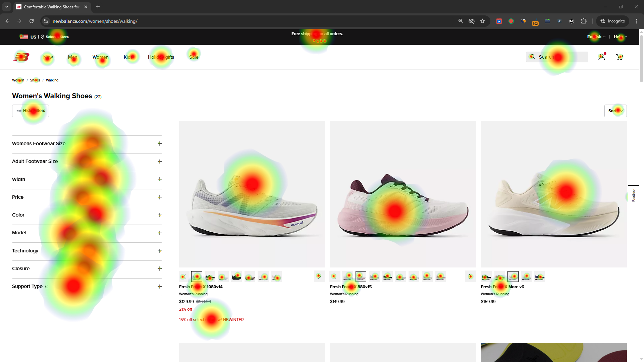
Task: Toggle the Hide Filters button
Action: pyautogui.click(x=31, y=111)
